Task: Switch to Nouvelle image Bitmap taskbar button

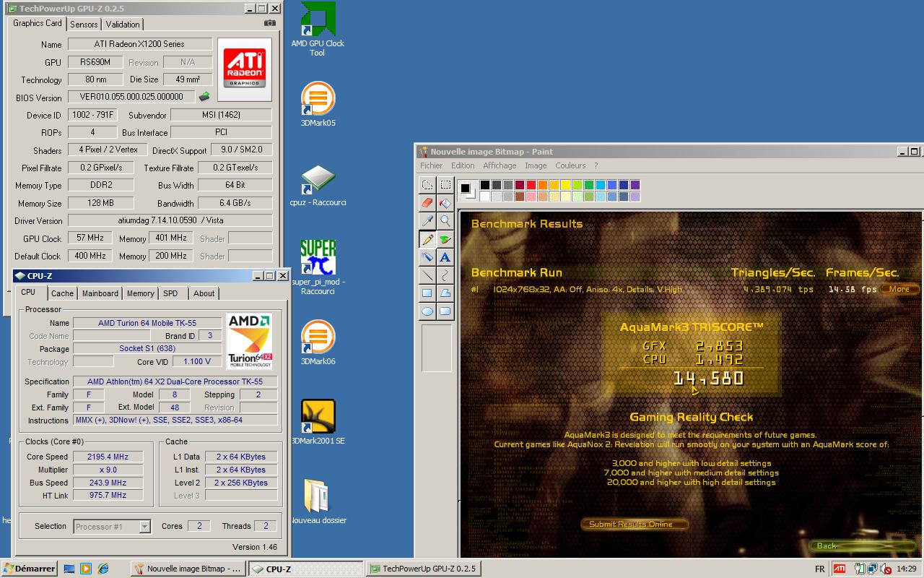Action: [x=188, y=569]
